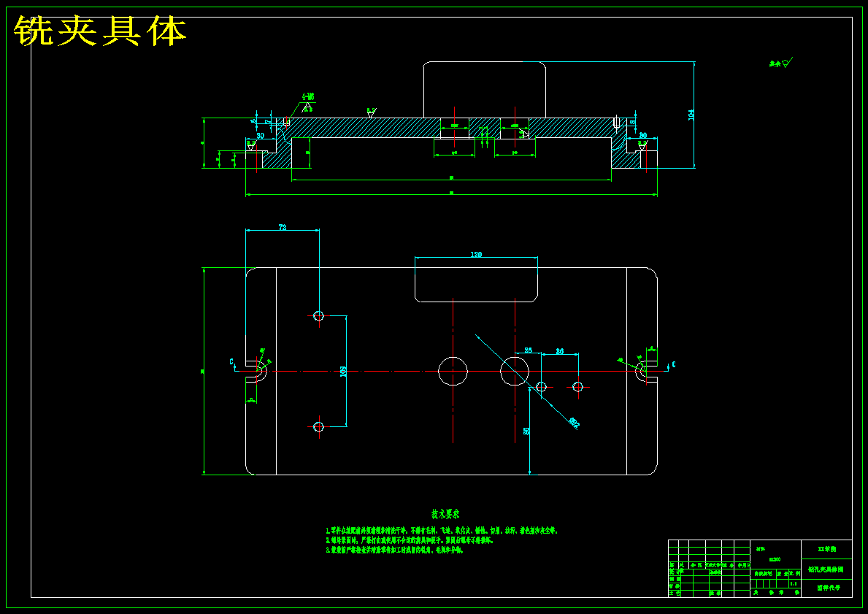This screenshot has height=614, width=868.
Task: Select technical requirement line 1
Action: click(441, 531)
